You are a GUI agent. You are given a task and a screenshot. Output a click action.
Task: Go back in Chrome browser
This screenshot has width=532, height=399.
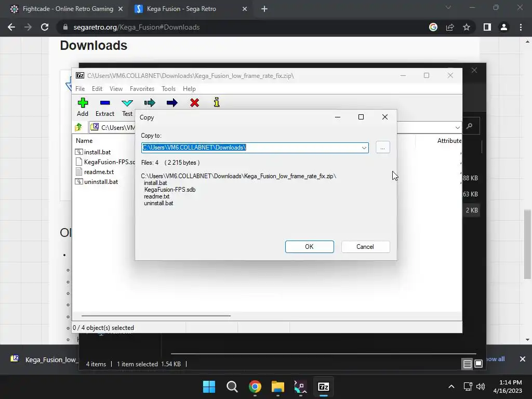click(x=11, y=27)
